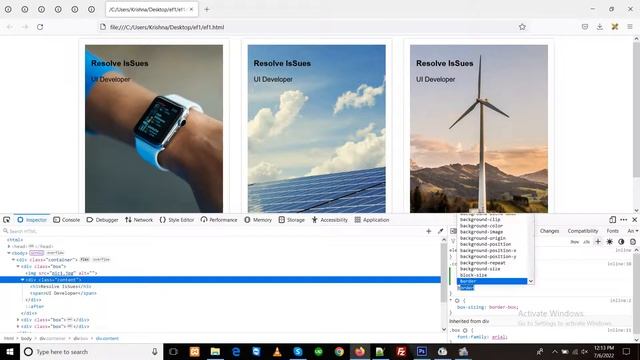Open the Firefox hamburger application menu
Screen dimensions: 640x360
630,27
